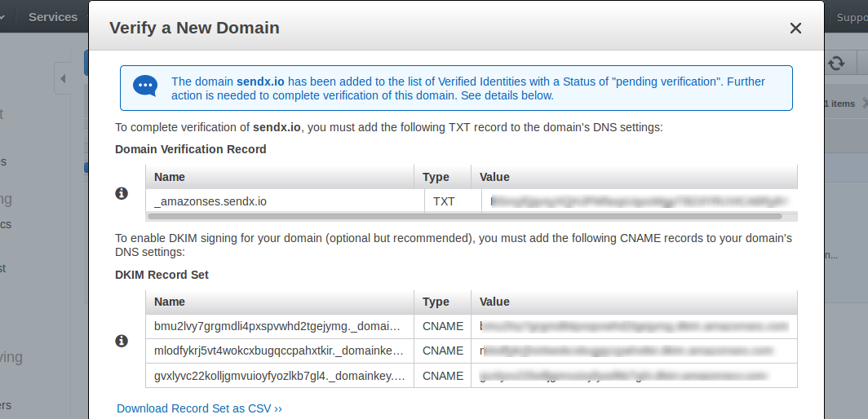868x419 pixels.
Task: Click the info icon beside DKIM Record Set
Action: pyautogui.click(x=122, y=341)
